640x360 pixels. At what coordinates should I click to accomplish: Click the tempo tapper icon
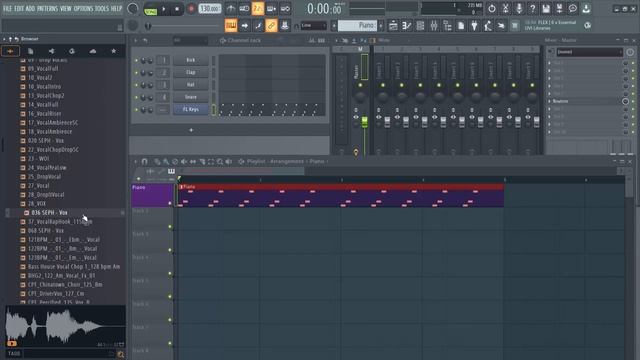(488, 26)
